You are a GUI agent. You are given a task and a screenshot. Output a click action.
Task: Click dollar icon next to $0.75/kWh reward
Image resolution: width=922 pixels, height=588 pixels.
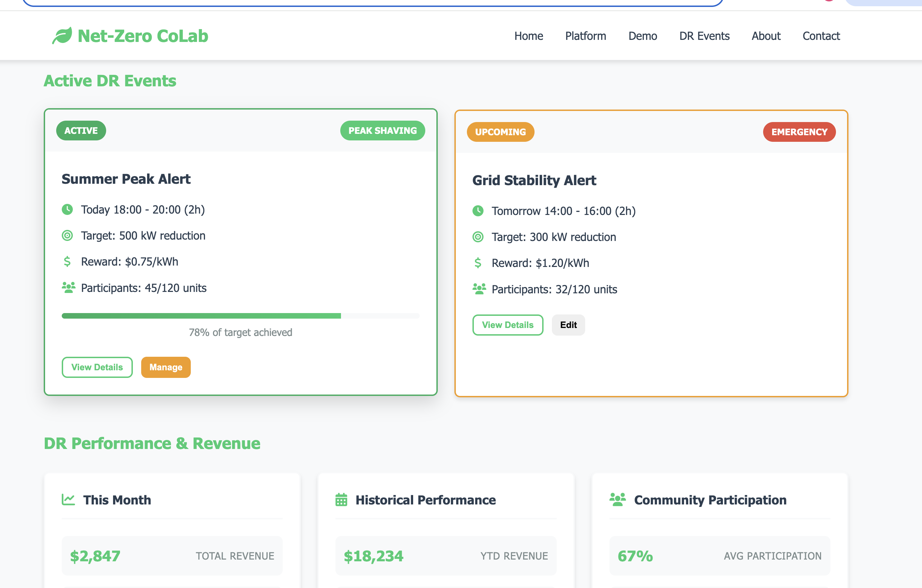(x=67, y=261)
